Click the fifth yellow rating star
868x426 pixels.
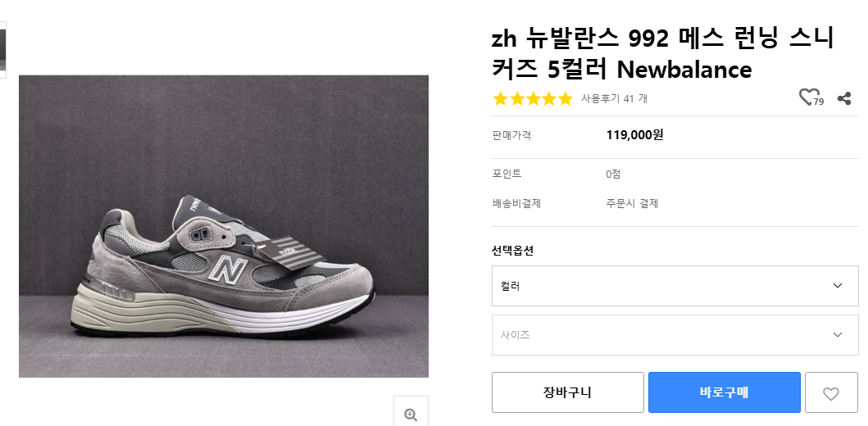[565, 99]
